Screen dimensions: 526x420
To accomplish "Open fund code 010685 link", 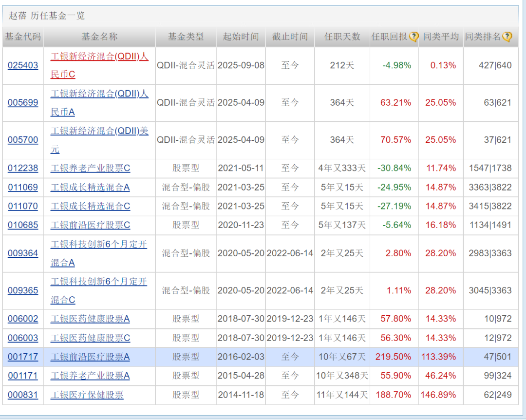I will [x=23, y=225].
